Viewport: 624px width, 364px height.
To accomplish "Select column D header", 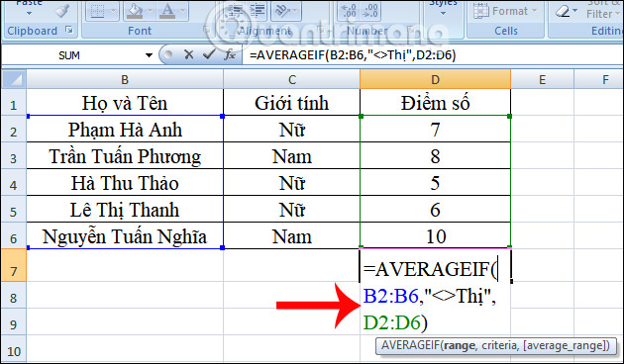I will (x=435, y=79).
